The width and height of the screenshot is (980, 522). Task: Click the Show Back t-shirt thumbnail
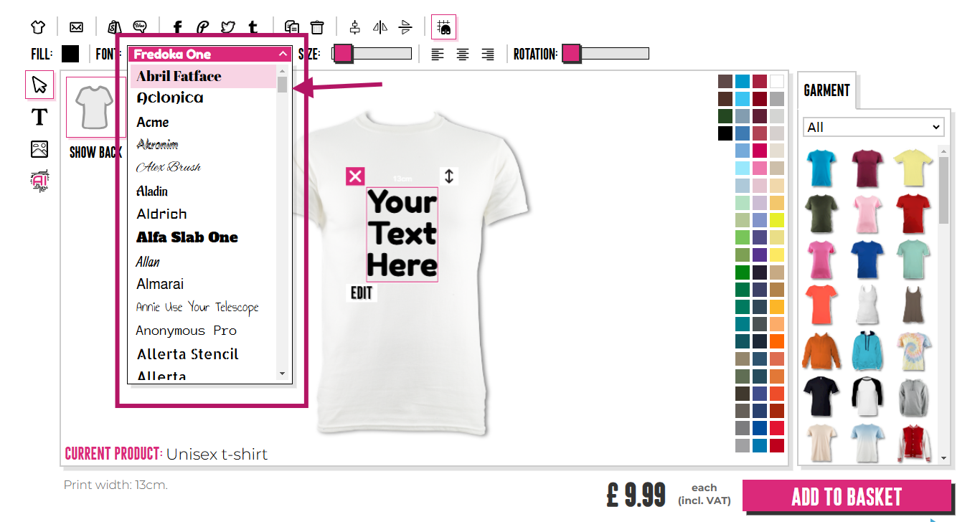(95, 107)
